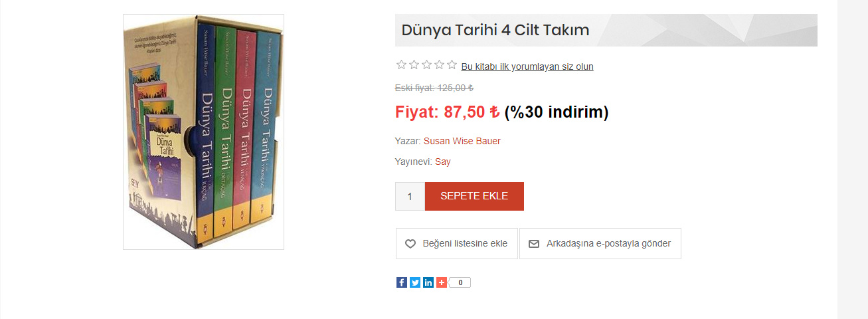
Task: Share the book on LinkedIn
Action: click(x=428, y=282)
